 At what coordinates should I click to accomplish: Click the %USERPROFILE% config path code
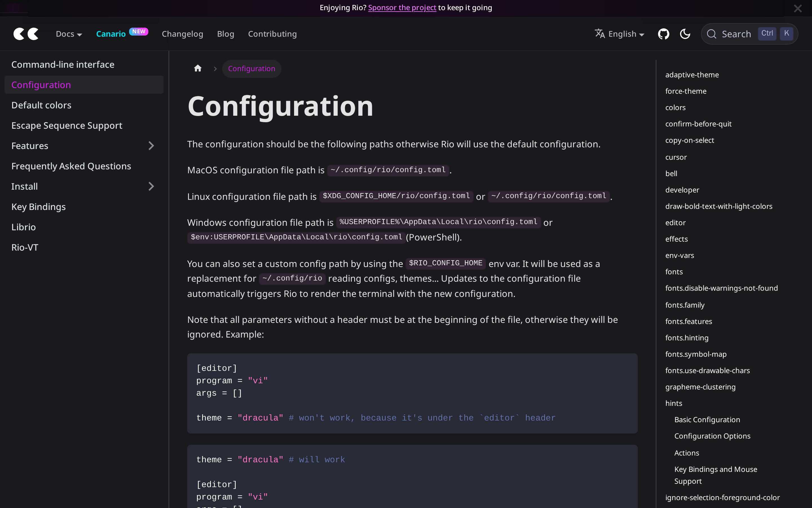coord(438,222)
